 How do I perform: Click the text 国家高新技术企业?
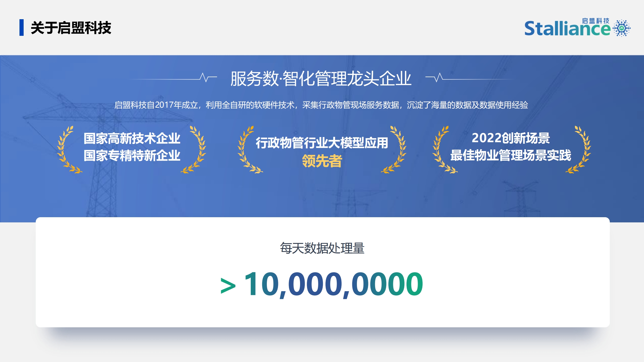point(132,138)
